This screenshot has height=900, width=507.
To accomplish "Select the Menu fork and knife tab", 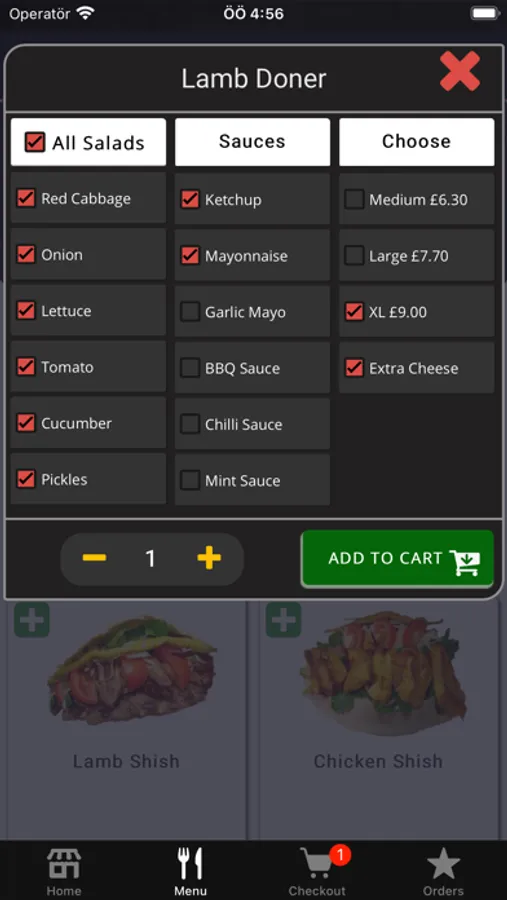I will point(190,871).
